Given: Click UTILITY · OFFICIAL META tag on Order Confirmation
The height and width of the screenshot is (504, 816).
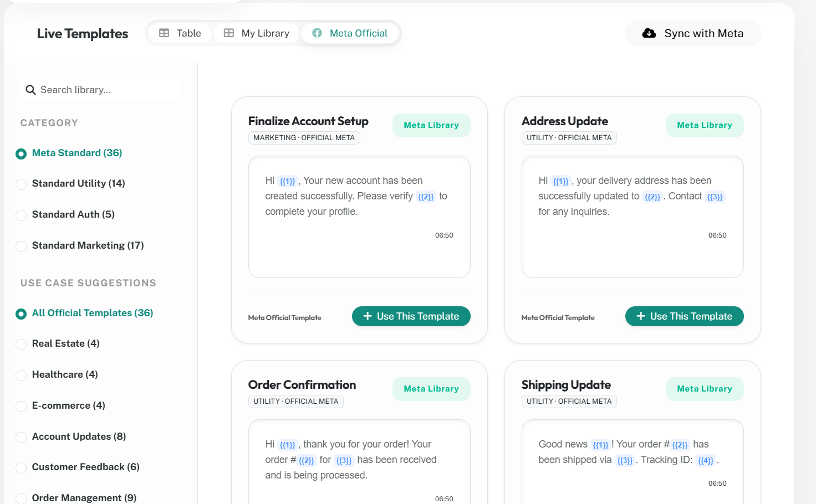Looking at the screenshot, I should click(296, 402).
